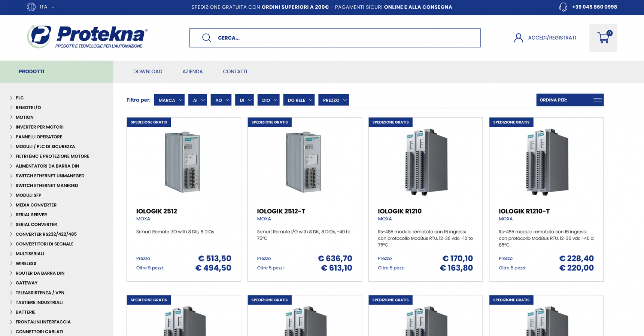Viewport: 644px width, 336px height.
Task: Click the globe language icon
Action: (x=31, y=7)
